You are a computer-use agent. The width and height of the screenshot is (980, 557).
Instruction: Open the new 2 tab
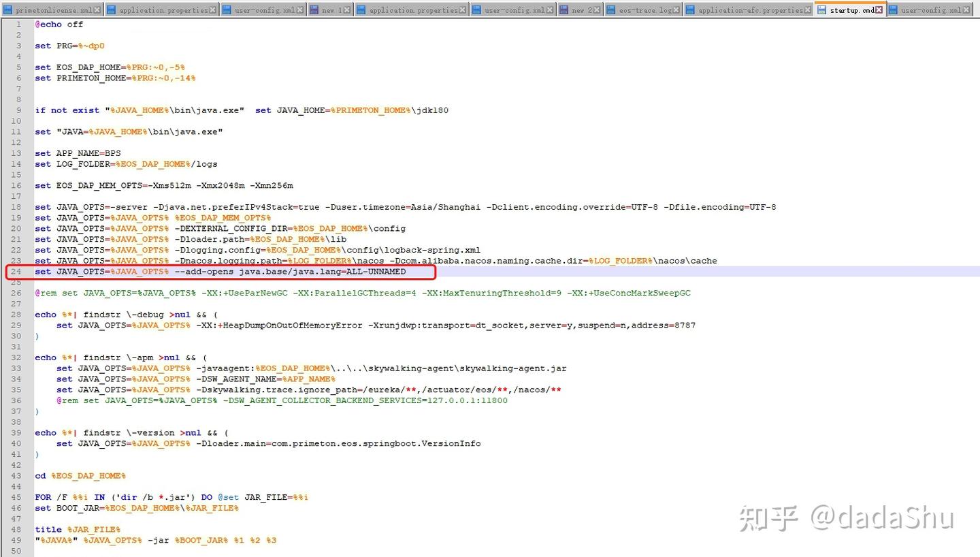tap(578, 10)
